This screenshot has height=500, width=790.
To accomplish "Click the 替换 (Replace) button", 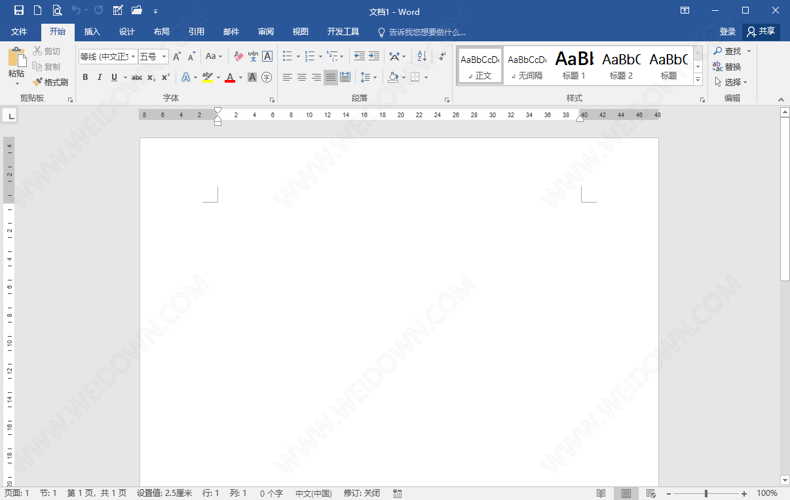I will coord(727,67).
